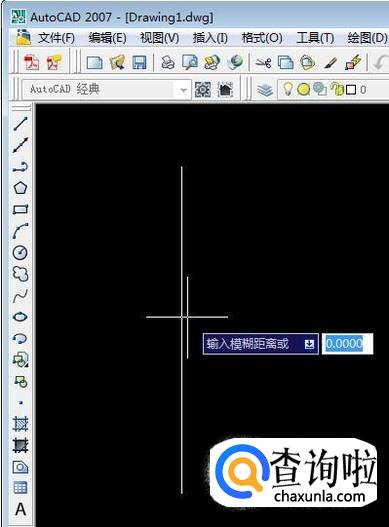Toggle layer freeze sun icon
Screen dimensions: 389x527
coord(304,89)
